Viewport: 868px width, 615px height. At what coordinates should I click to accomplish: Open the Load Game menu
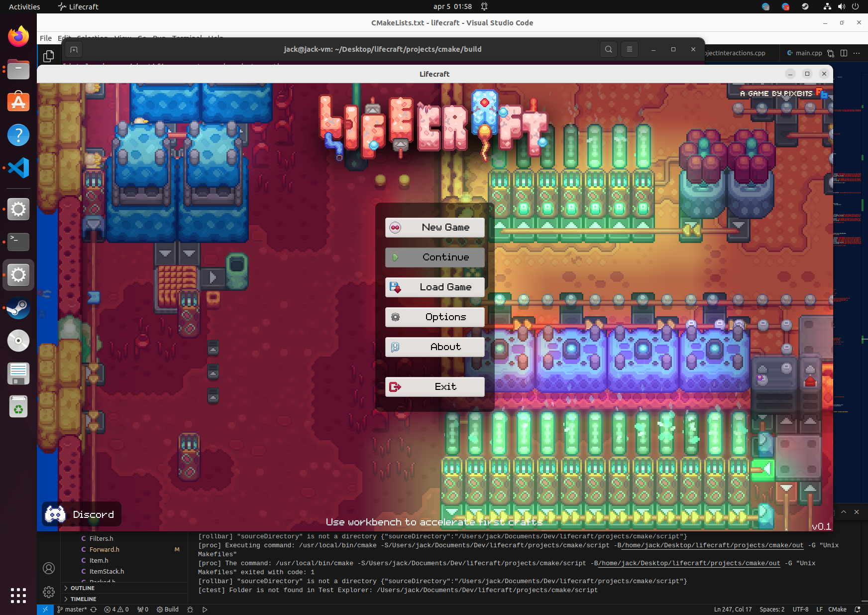tap(434, 287)
